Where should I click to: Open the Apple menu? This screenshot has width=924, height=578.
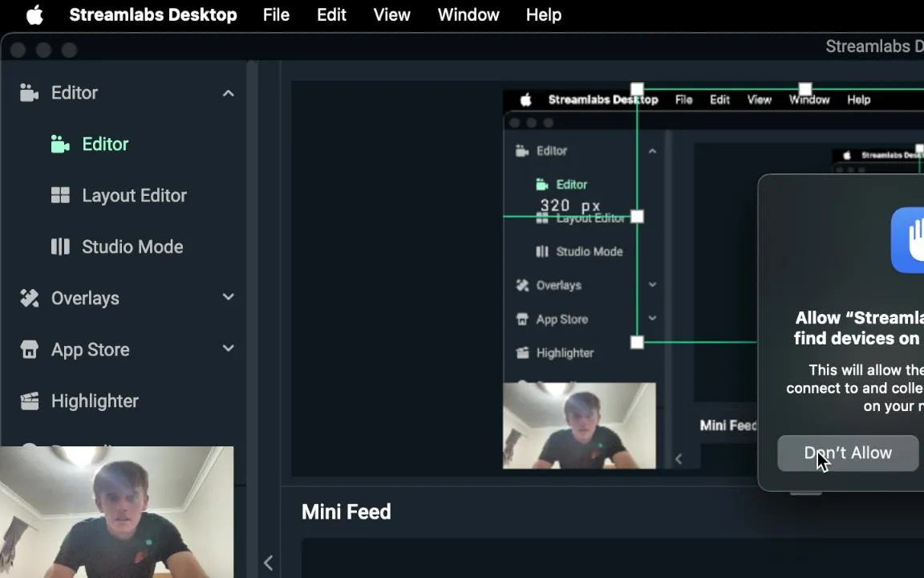pos(34,14)
